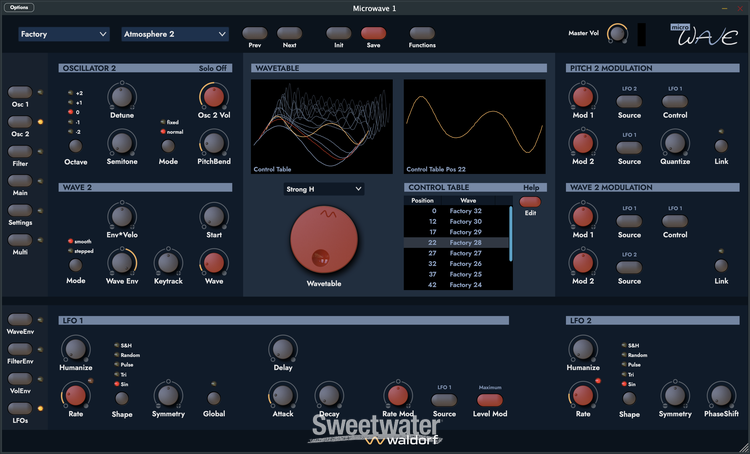Click the Control Table Pos 22 waveform display

click(474, 126)
